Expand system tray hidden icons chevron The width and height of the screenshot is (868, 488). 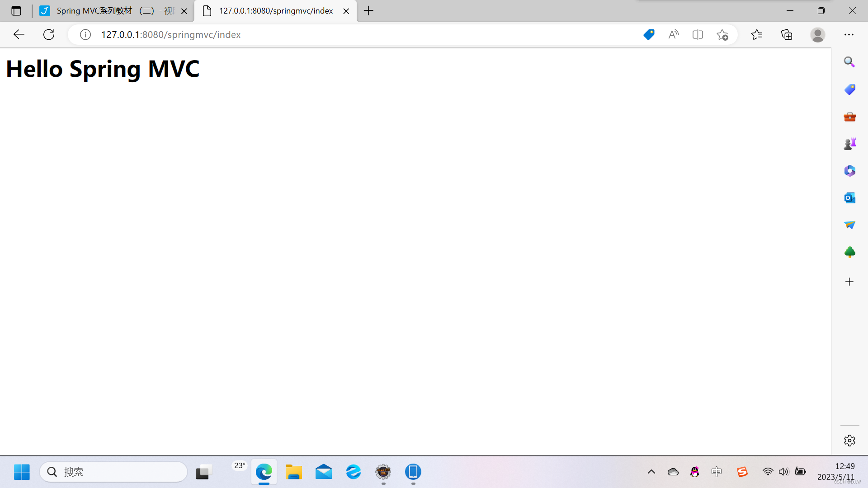(651, 472)
